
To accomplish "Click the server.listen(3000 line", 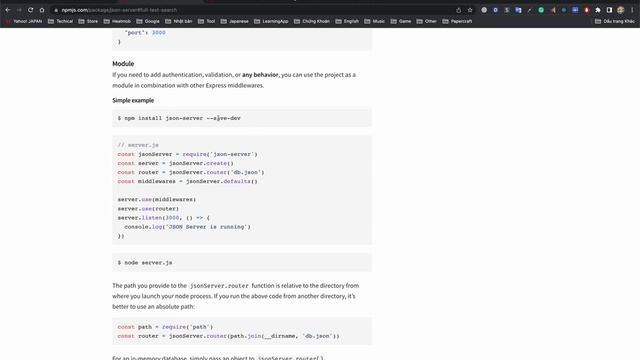I will click(x=164, y=218).
